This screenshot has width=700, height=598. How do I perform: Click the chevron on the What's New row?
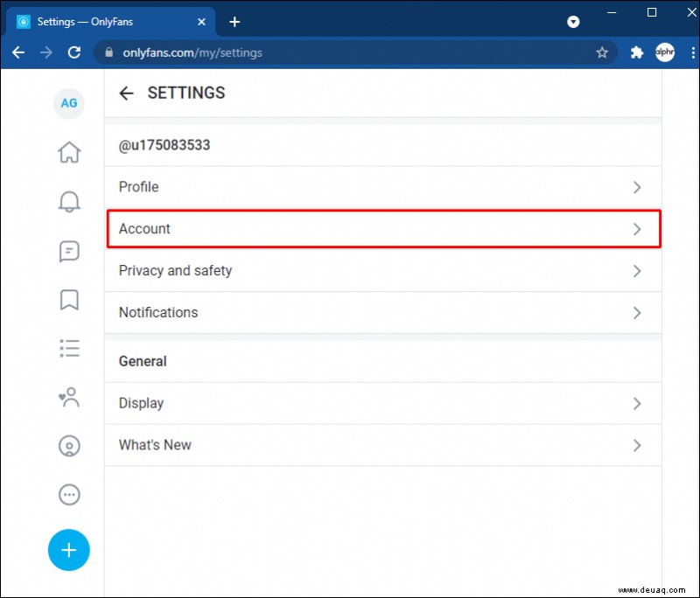637,446
